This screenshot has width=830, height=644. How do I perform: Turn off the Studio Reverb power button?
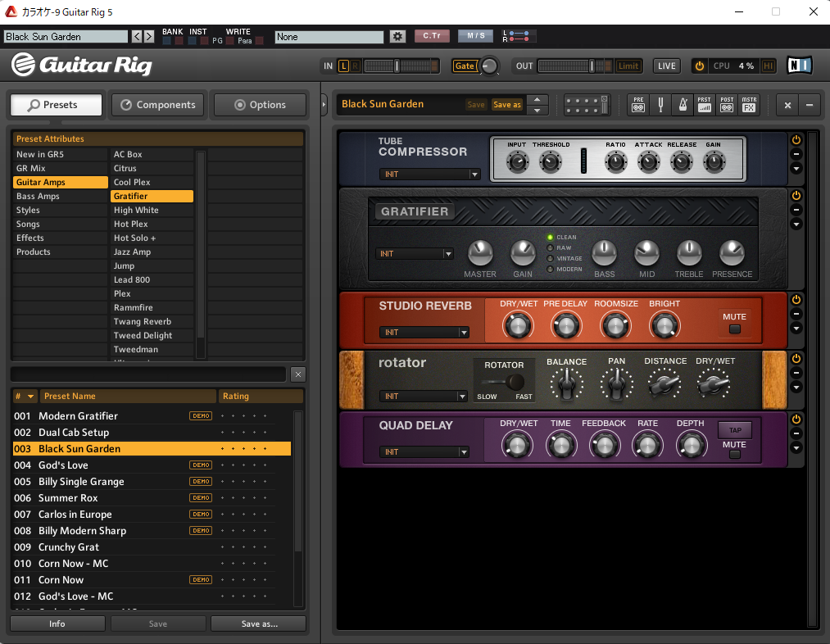pyautogui.click(x=796, y=300)
